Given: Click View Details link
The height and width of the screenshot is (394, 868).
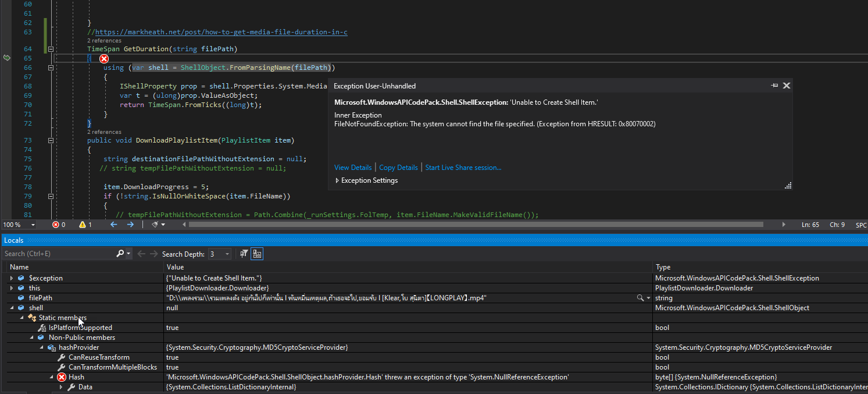Looking at the screenshot, I should click(x=353, y=168).
